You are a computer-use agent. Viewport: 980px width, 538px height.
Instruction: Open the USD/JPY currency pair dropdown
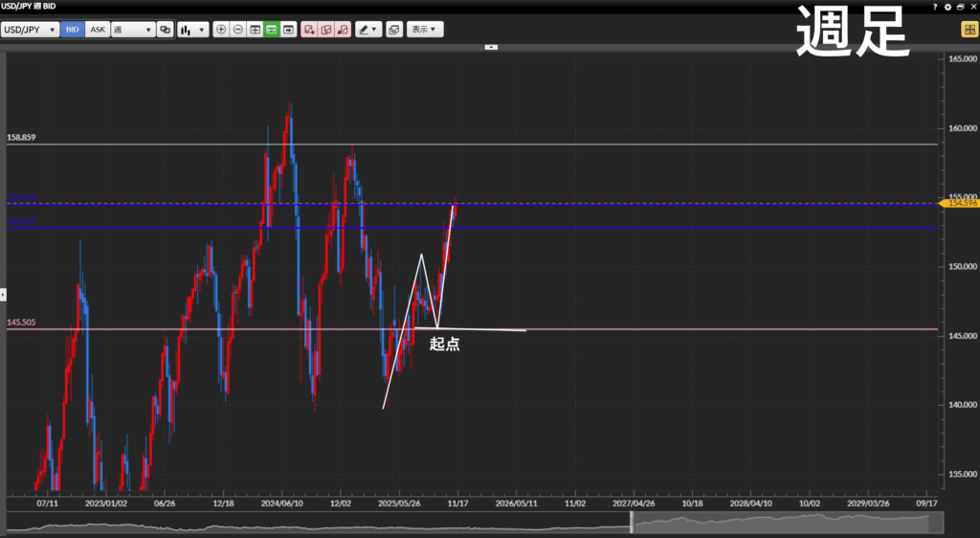[31, 30]
